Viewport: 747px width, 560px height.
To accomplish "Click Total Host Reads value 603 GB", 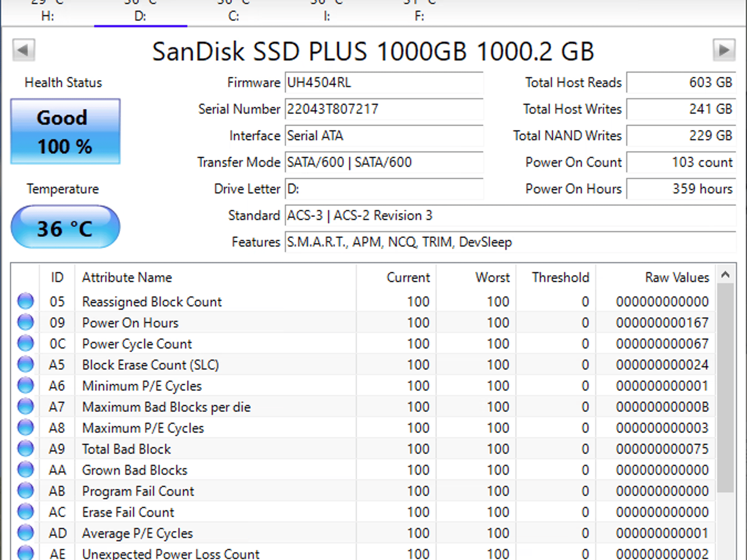I will (x=681, y=83).
